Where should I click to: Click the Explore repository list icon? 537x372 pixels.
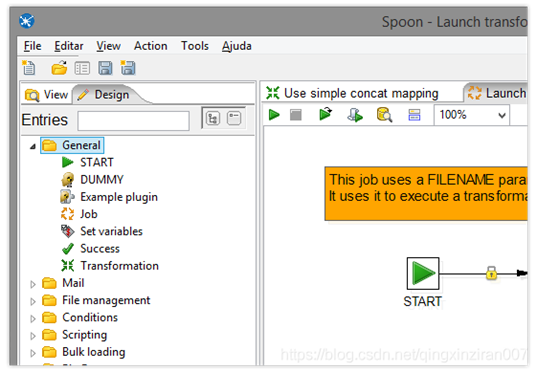click(82, 68)
